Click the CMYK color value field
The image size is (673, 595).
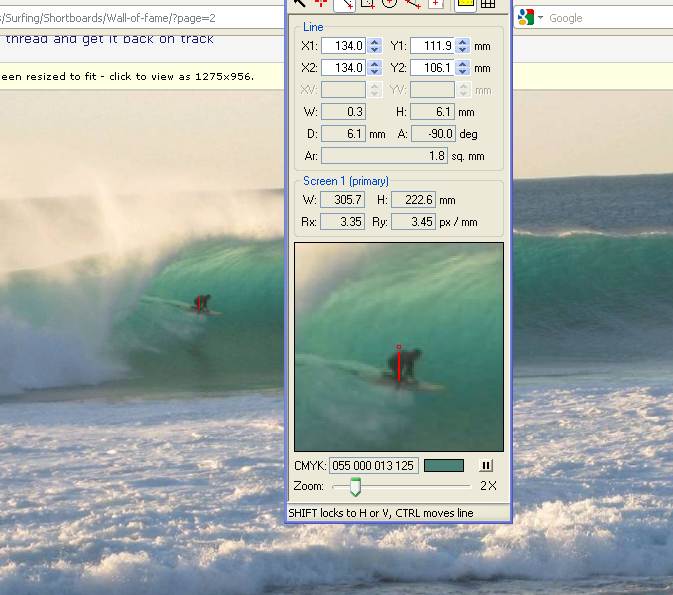point(373,465)
